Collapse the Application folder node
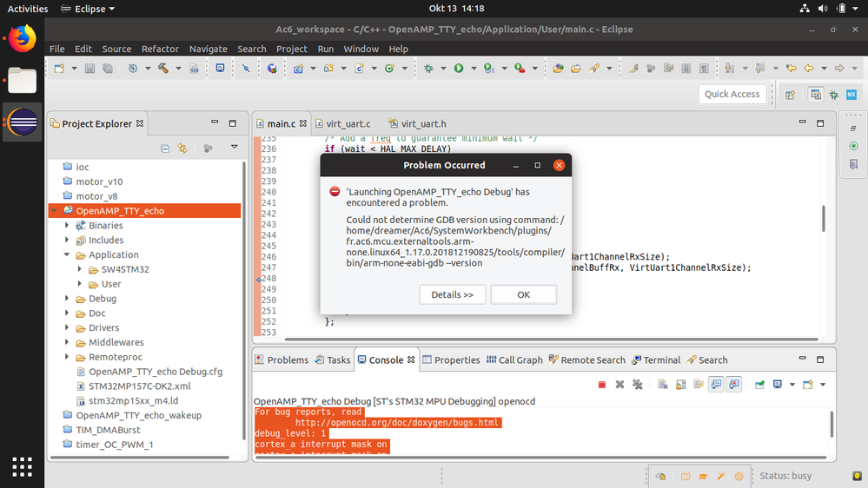The height and width of the screenshot is (488, 868). click(67, 254)
